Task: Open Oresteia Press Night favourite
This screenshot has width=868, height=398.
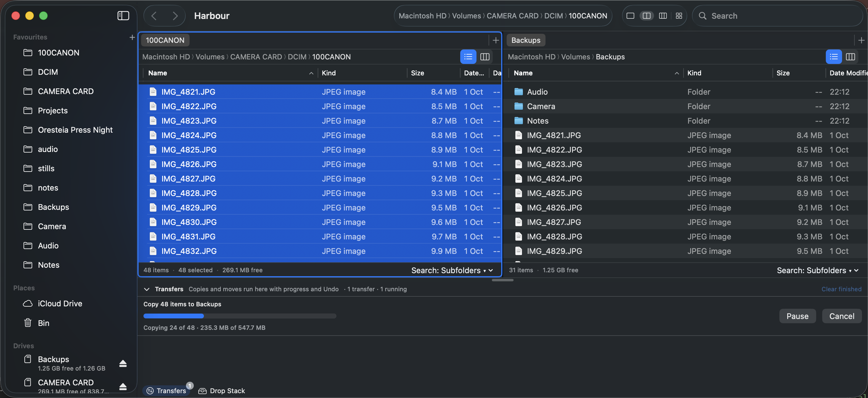Action: coord(75,130)
